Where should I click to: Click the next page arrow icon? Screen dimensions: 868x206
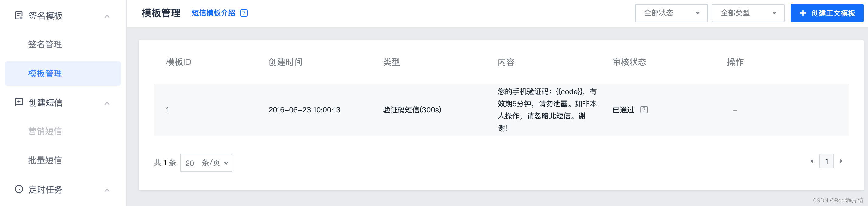click(841, 161)
